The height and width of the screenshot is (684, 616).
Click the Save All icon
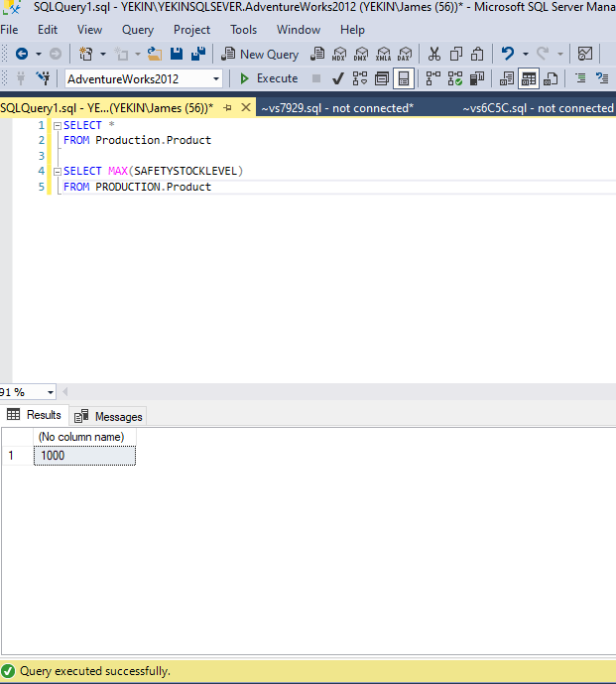coord(198,54)
